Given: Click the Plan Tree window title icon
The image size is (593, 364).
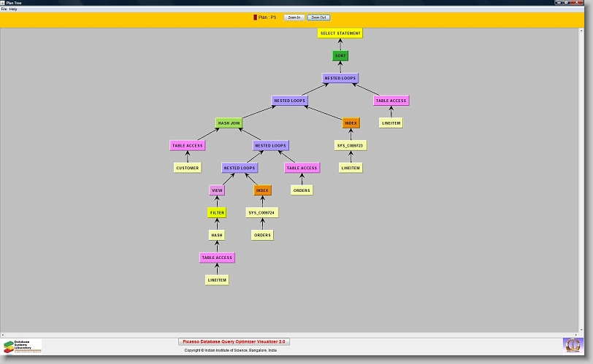Looking at the screenshot, I should click(4, 3).
